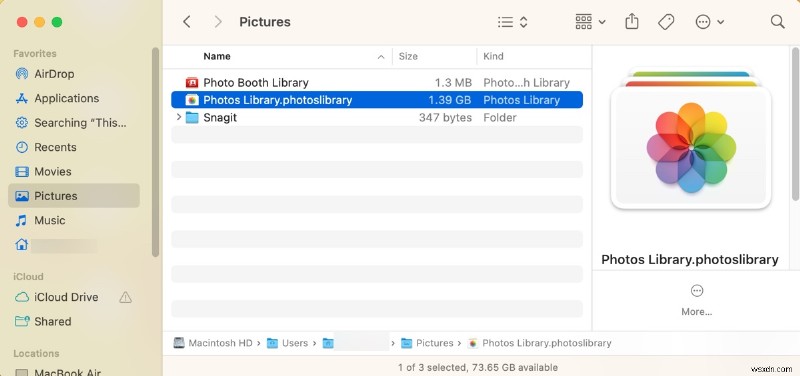Image resolution: width=800 pixels, height=376 pixels.
Task: Go back with the left chevron
Action: [187, 21]
